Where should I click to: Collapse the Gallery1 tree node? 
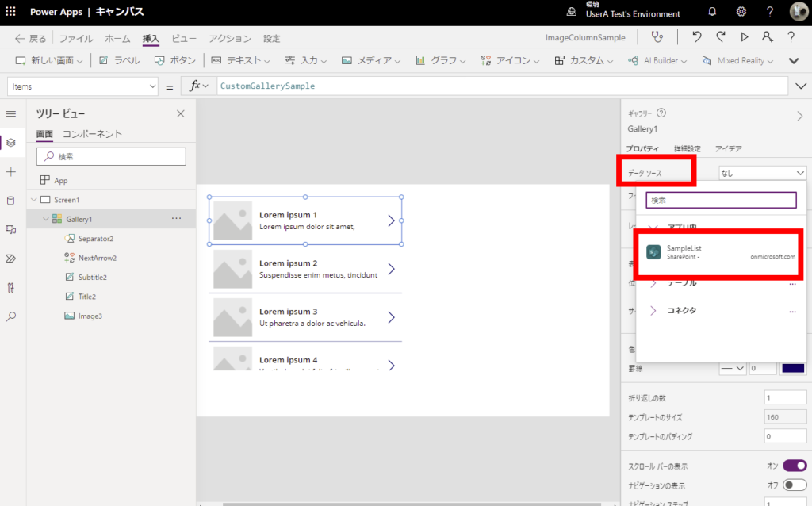tap(45, 219)
